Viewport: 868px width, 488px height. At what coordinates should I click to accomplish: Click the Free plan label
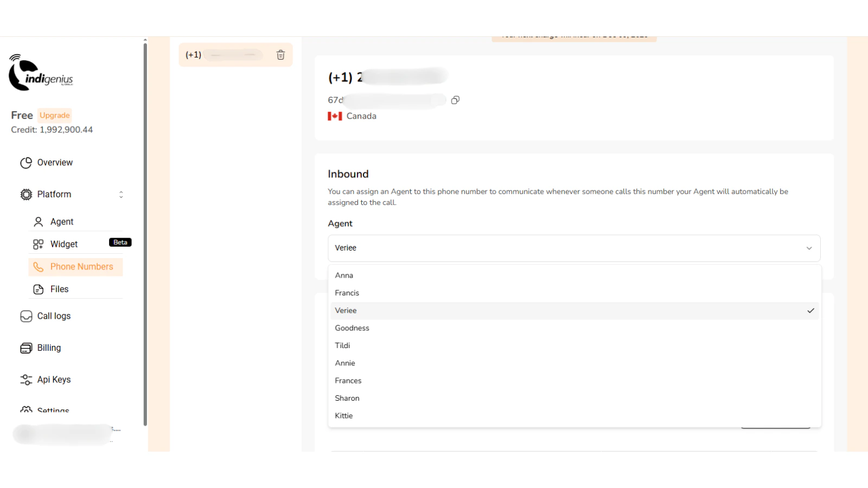pyautogui.click(x=22, y=115)
